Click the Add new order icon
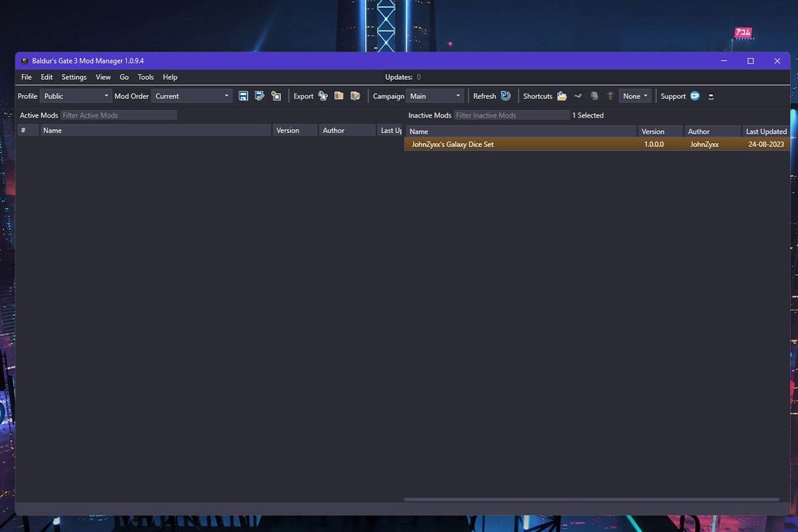 276,96
